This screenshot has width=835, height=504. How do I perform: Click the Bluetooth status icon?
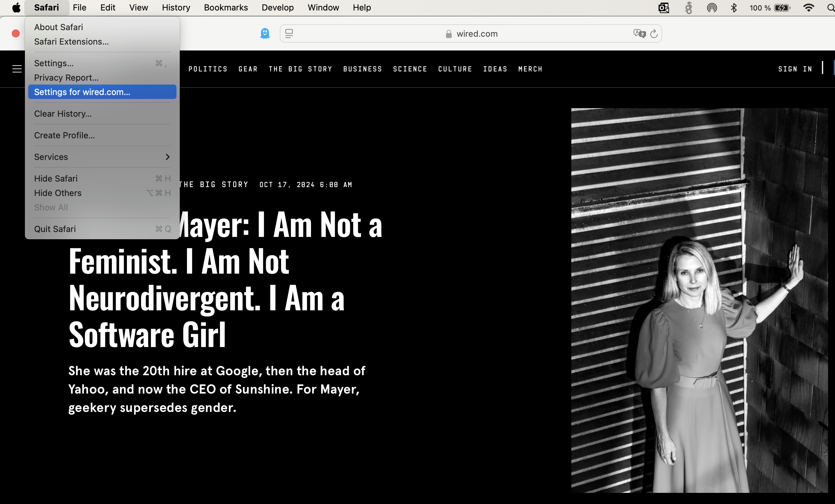coord(734,8)
